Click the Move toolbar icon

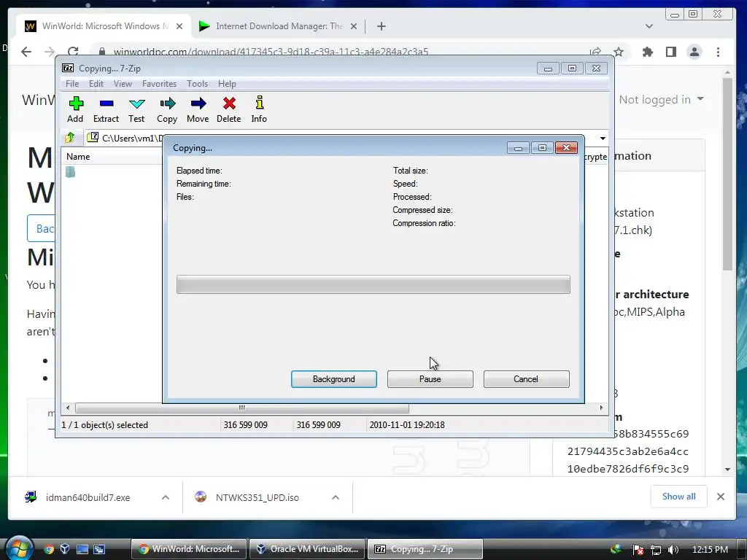click(198, 109)
